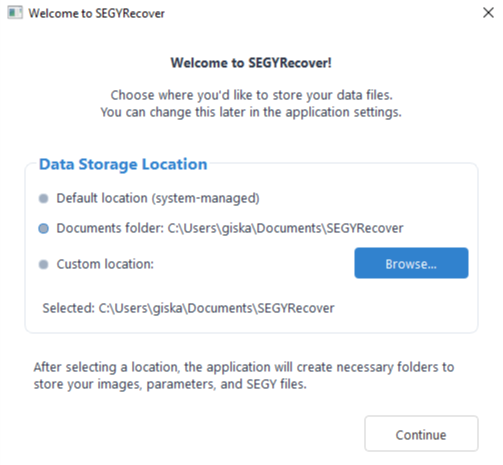Click the Data Storage Location heading

pos(123,164)
